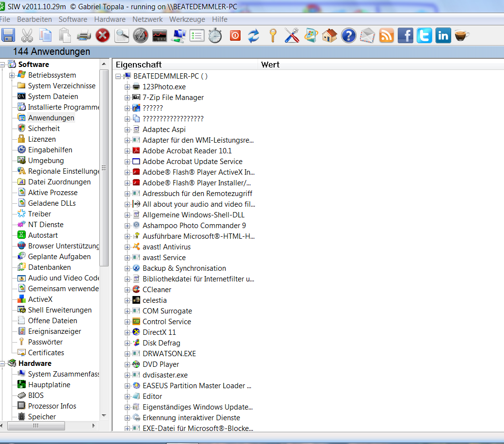Click the gold key toolbar icon
504x444 pixels.
(273, 35)
